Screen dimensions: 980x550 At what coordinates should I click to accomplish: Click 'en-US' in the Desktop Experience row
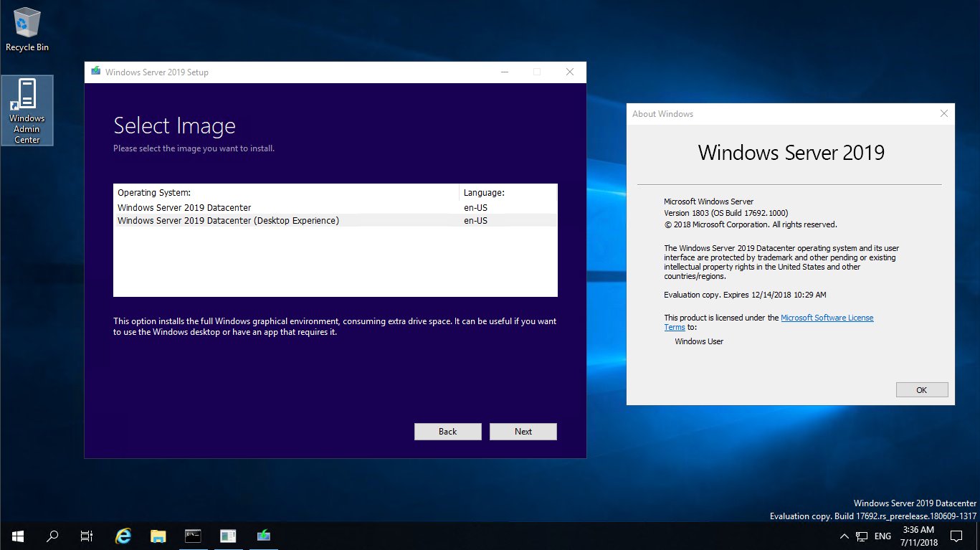click(475, 220)
